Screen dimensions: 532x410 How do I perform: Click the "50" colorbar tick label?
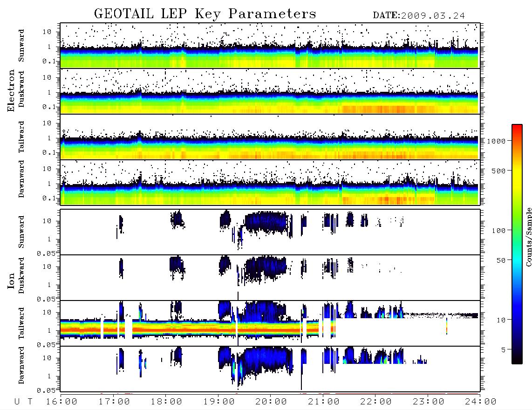click(x=501, y=260)
